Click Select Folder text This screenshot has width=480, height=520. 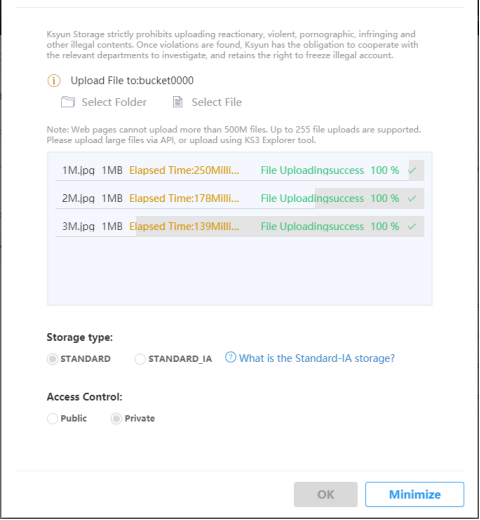pos(114,102)
